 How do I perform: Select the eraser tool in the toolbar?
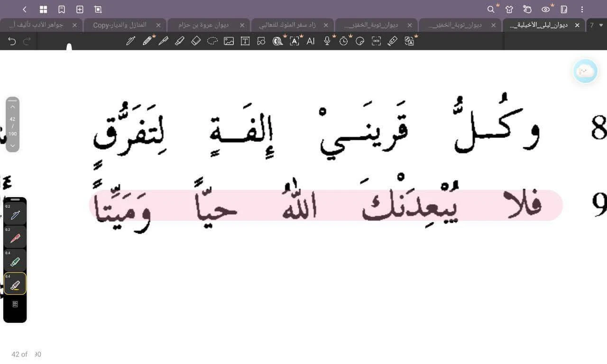[x=196, y=41]
